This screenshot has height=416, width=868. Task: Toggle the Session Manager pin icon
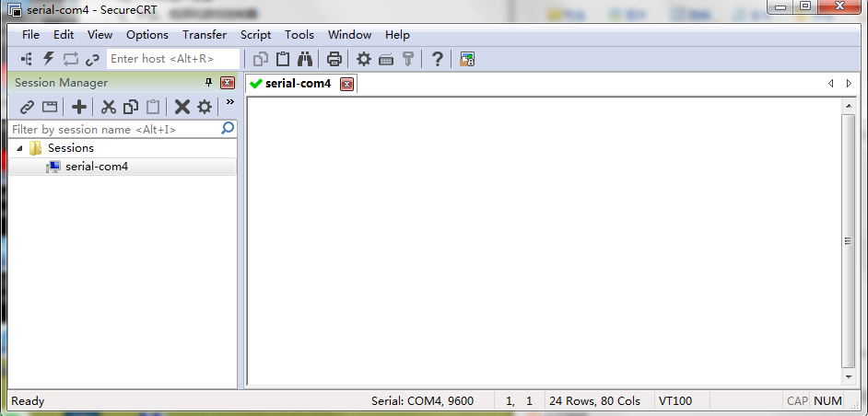tap(208, 83)
